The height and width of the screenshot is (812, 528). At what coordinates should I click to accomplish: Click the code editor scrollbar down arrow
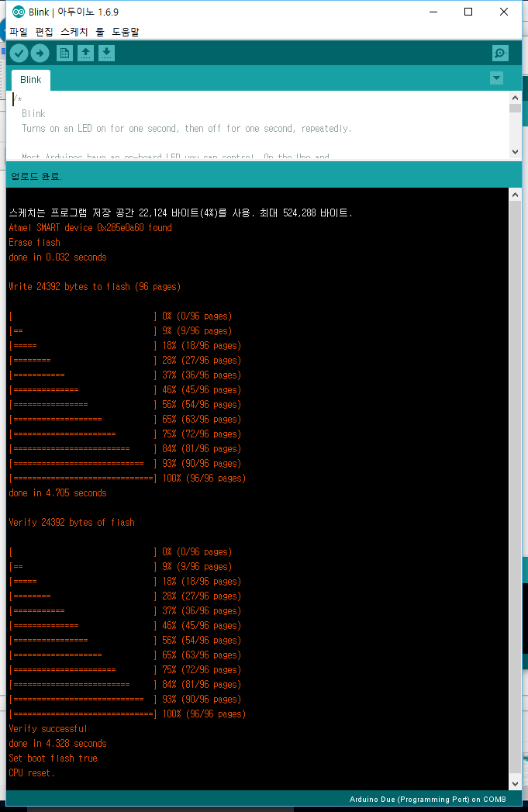pyautogui.click(x=516, y=153)
